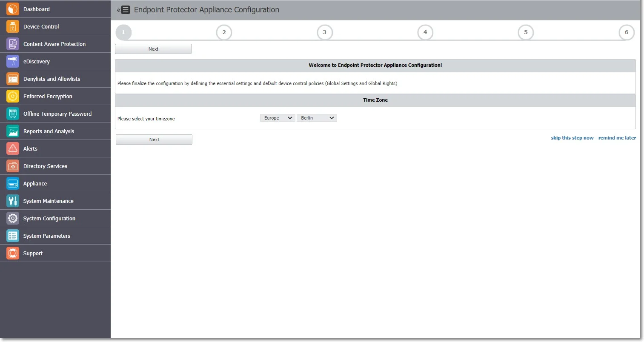The height and width of the screenshot is (342, 644).
Task: Expand the Berlin city dropdown
Action: pos(317,118)
